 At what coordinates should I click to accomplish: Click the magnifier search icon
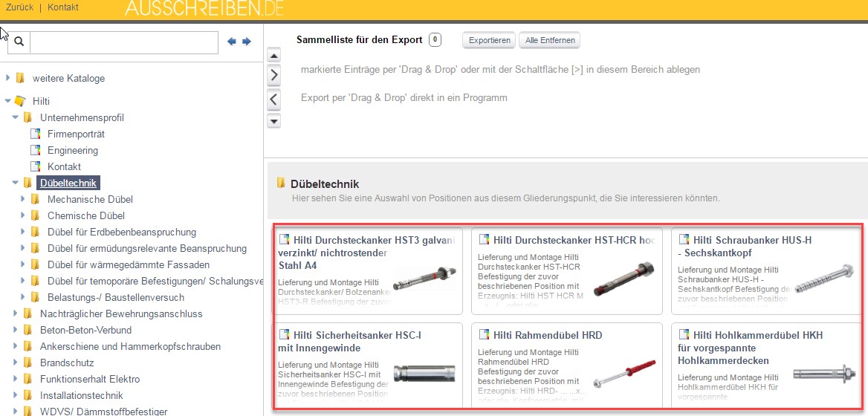click(x=19, y=42)
